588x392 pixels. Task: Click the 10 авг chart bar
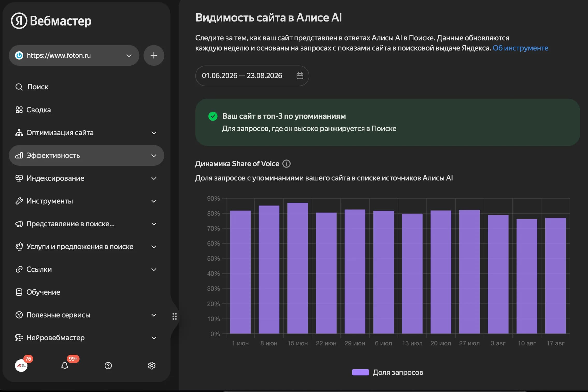[527, 276]
